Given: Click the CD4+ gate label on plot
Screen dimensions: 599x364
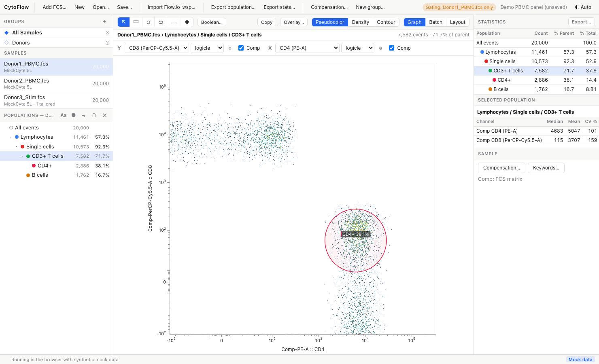Looking at the screenshot, I should [355, 234].
